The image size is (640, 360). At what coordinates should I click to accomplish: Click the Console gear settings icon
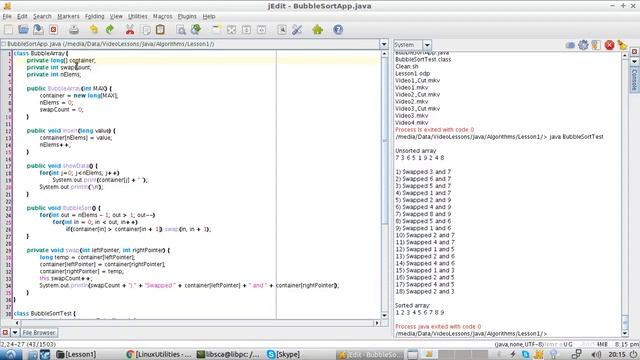583,45
